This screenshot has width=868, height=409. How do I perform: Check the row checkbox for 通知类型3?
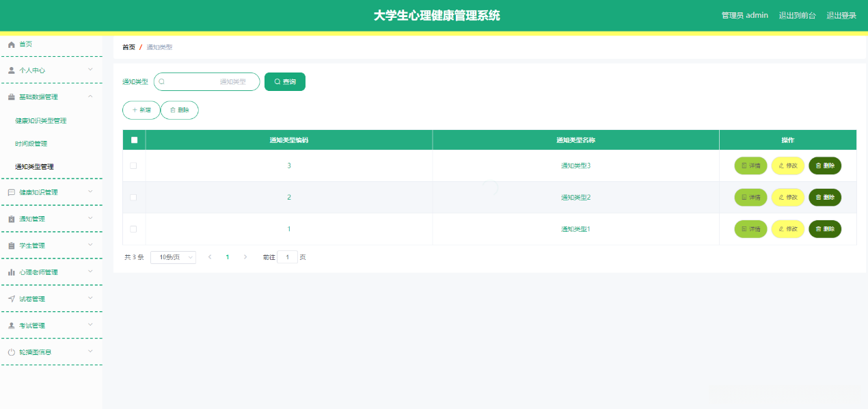pos(133,166)
